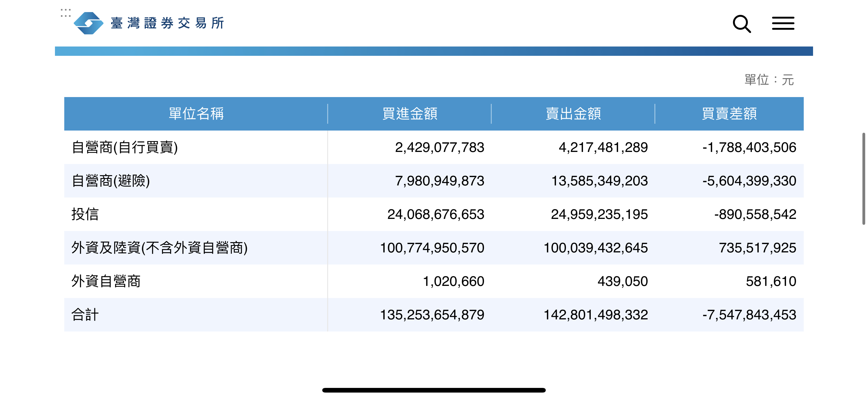Click difference value -5,604,399,330

[x=749, y=181]
